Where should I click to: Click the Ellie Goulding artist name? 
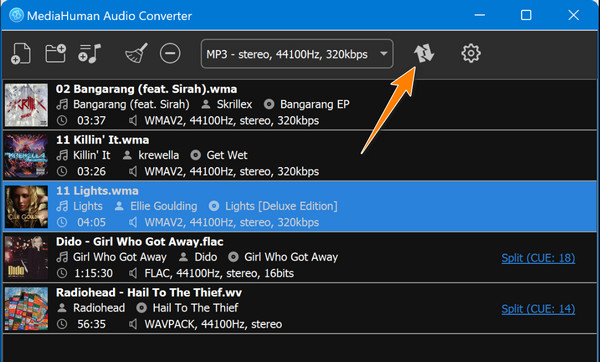point(164,206)
